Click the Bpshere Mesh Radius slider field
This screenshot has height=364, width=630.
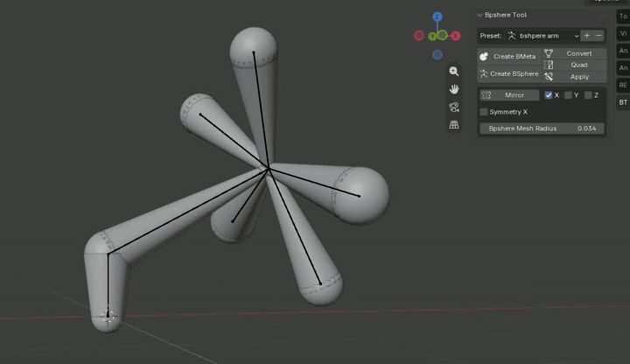pos(542,129)
